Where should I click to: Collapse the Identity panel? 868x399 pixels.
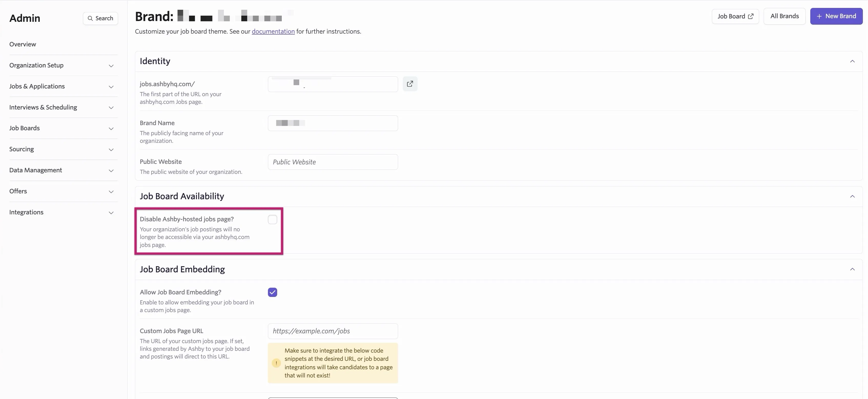(852, 61)
